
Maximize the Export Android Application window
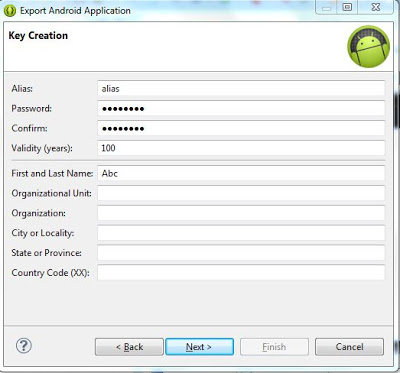coord(347,7)
